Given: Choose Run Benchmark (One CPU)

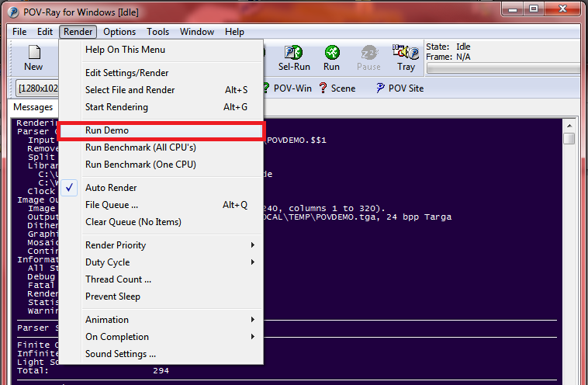Looking at the screenshot, I should (161, 165).
